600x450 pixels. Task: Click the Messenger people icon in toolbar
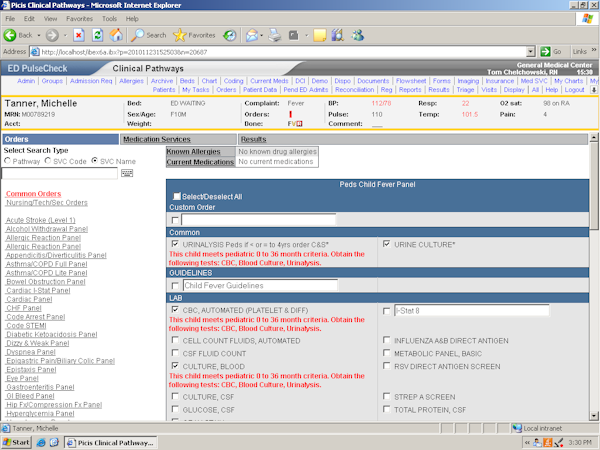(358, 35)
